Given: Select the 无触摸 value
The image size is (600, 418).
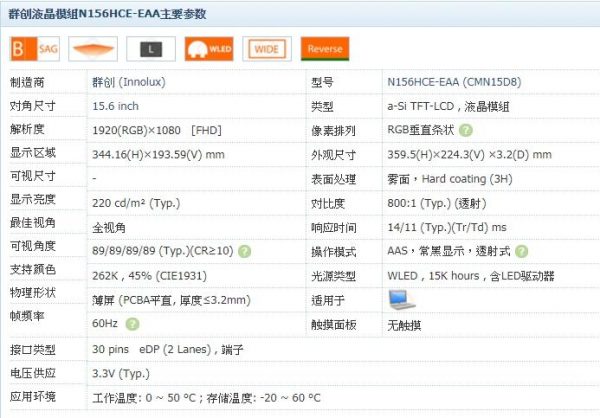Looking at the screenshot, I should tap(404, 325).
